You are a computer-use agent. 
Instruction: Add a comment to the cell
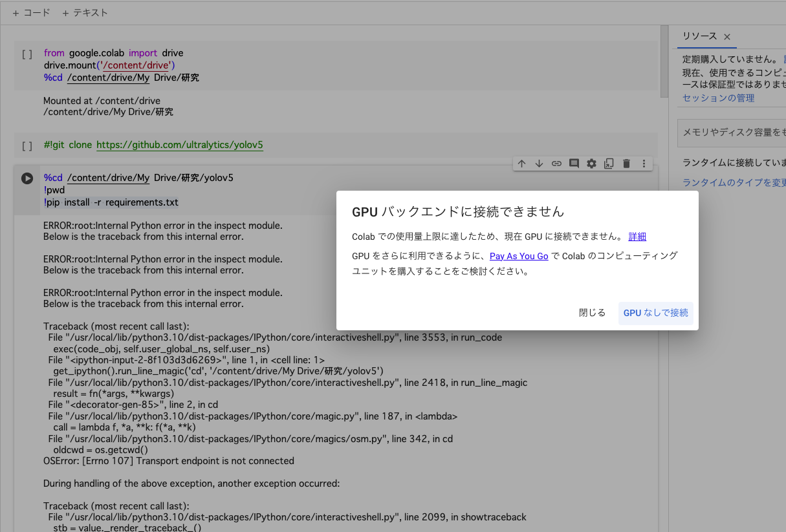pos(574,164)
